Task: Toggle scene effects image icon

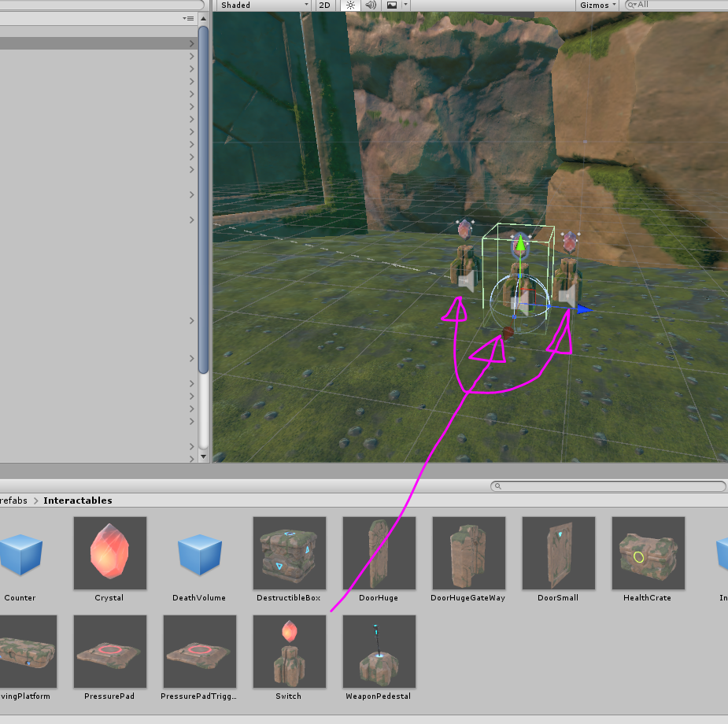Action: 392,5
